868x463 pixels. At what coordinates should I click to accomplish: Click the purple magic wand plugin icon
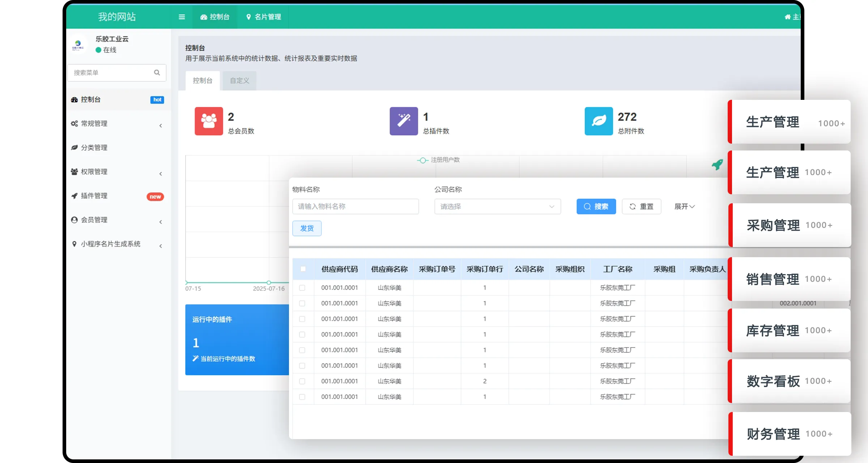pyautogui.click(x=404, y=121)
